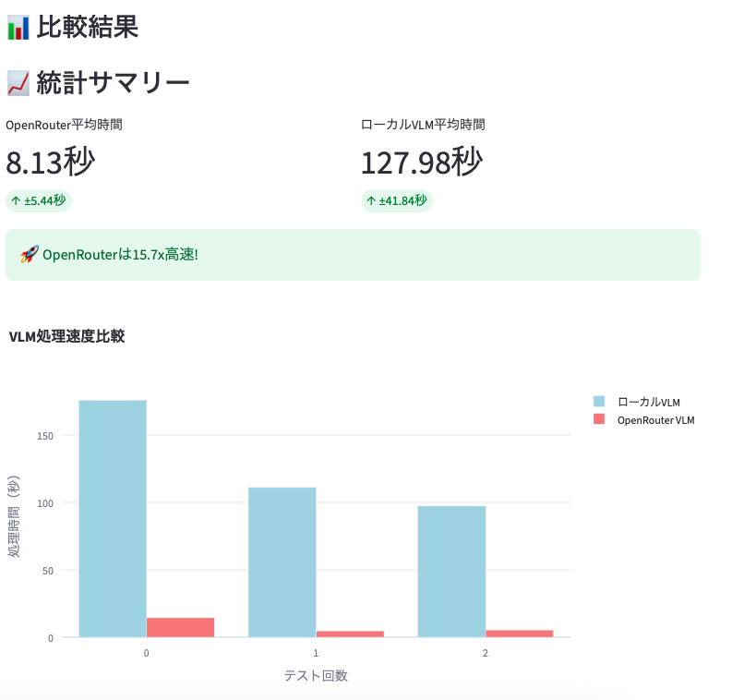Click the upward arrow in ±5.44秒 badge
The height and width of the screenshot is (700, 744).
pyautogui.click(x=18, y=200)
